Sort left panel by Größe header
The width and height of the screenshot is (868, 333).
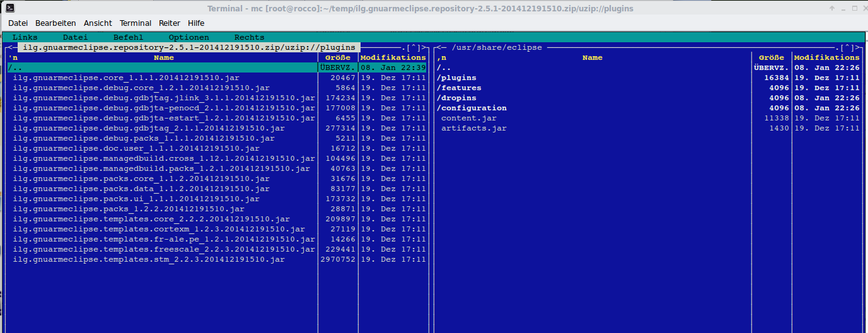pyautogui.click(x=338, y=57)
